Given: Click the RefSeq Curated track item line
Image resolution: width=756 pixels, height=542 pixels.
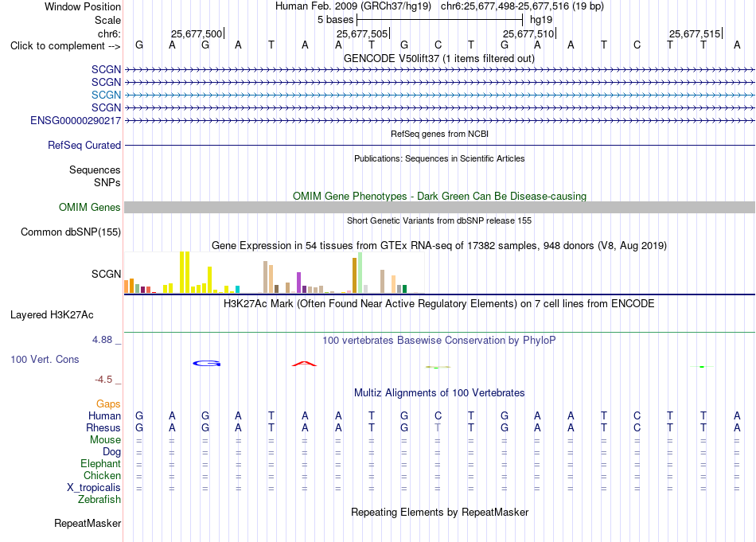Looking at the screenshot, I should click(x=439, y=145).
